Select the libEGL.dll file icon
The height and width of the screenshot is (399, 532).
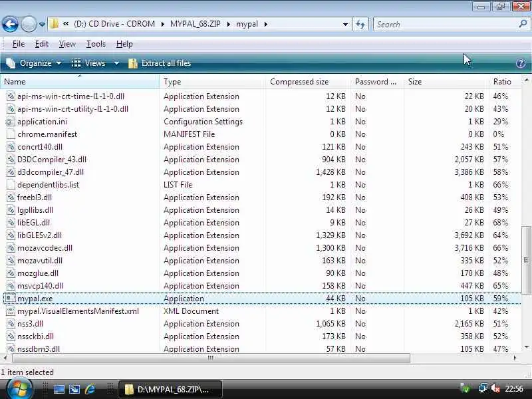coord(11,223)
